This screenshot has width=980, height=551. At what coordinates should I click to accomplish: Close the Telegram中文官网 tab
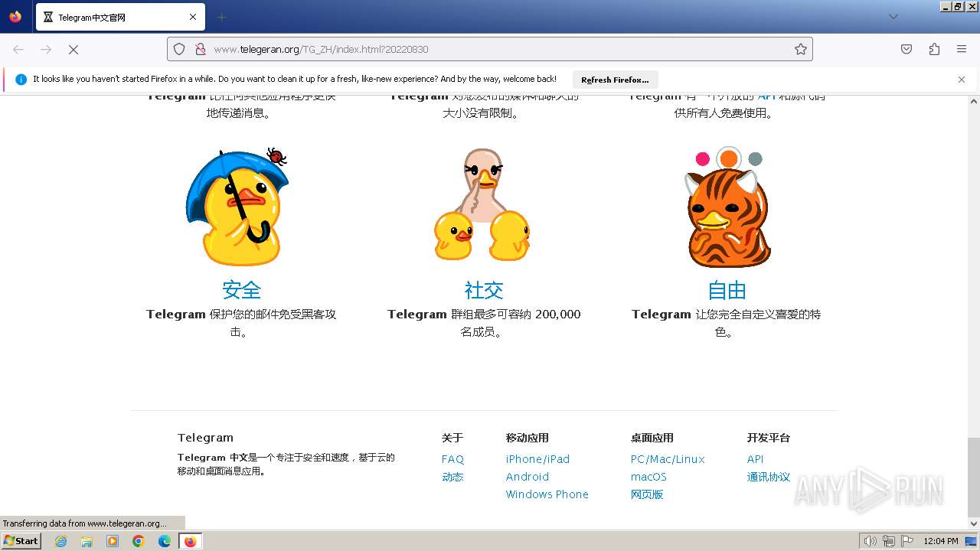[193, 17]
